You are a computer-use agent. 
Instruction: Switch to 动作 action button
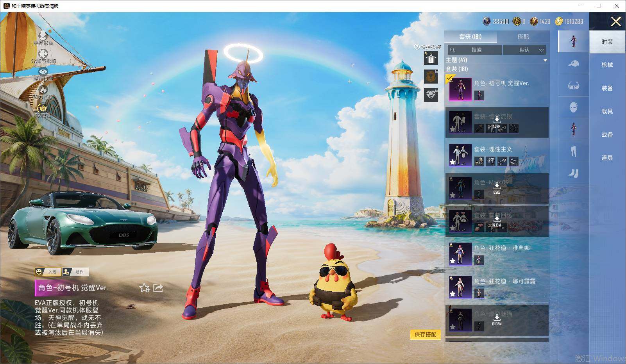tap(75, 271)
